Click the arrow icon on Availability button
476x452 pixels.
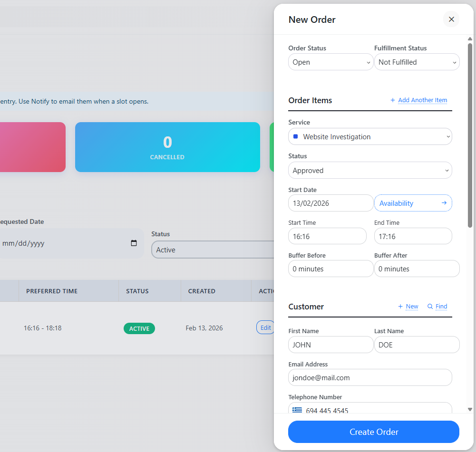tap(444, 203)
